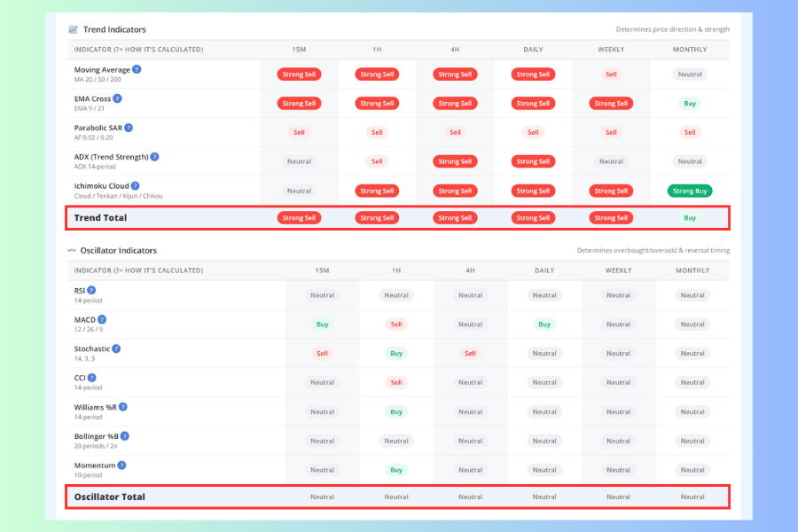Open the MACD info icon
798x532 pixels.
pyautogui.click(x=102, y=319)
